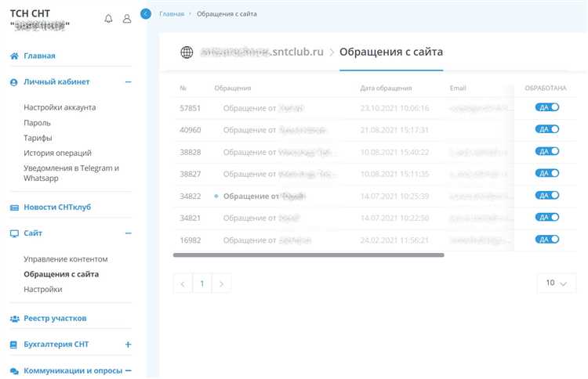The width and height of the screenshot is (588, 379).
Task: Collapse the Сайт section with minus
Action: pyautogui.click(x=129, y=233)
